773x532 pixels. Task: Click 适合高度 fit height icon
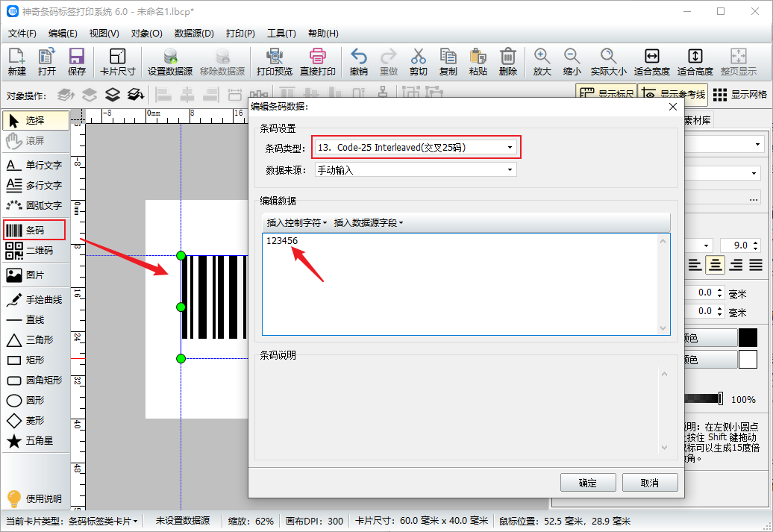[x=695, y=62]
